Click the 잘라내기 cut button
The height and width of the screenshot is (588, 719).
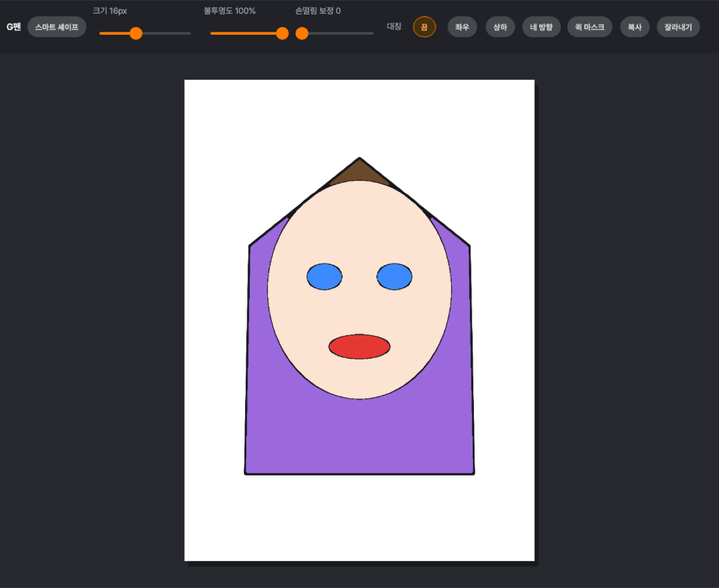pyautogui.click(x=678, y=27)
